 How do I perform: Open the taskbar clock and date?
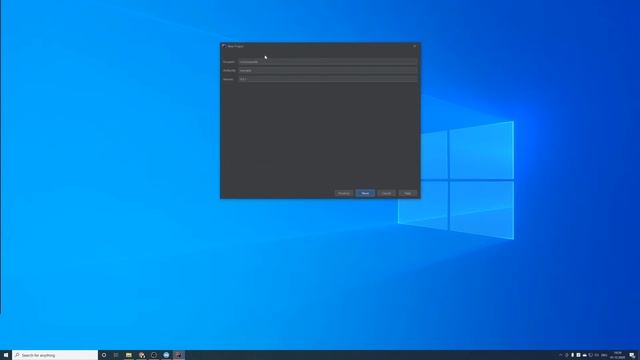[x=618, y=355]
